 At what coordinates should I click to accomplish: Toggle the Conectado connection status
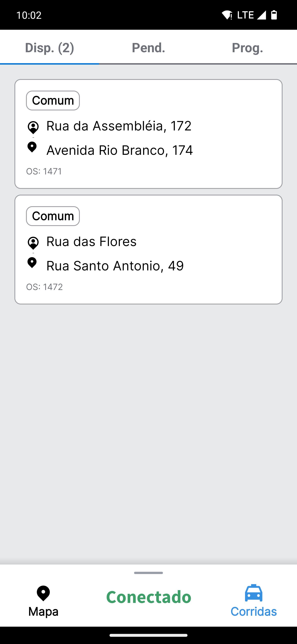tap(149, 597)
